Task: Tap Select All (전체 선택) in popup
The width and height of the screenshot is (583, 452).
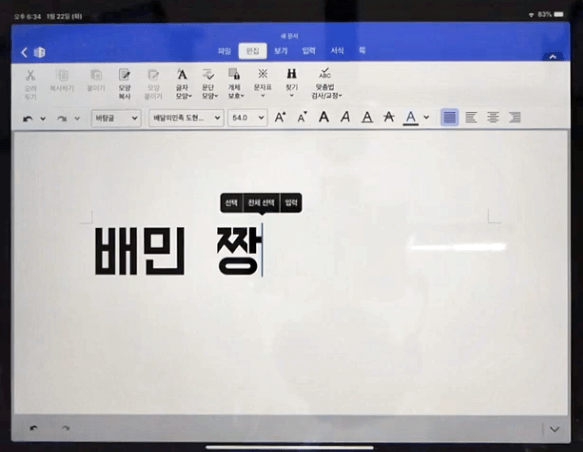Action: click(261, 203)
